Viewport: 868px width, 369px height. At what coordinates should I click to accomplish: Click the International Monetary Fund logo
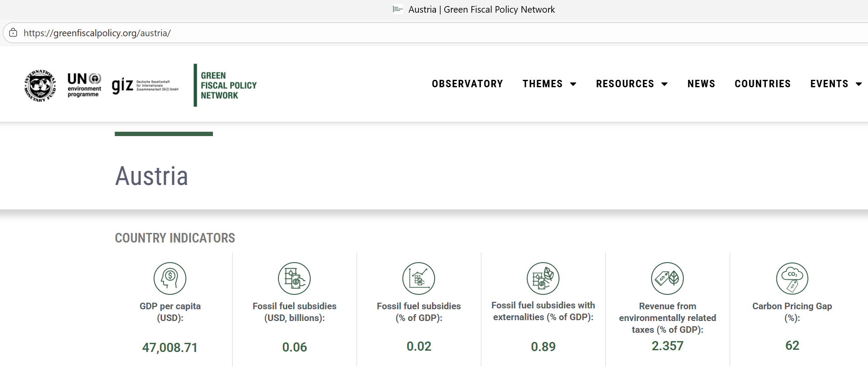tap(40, 85)
